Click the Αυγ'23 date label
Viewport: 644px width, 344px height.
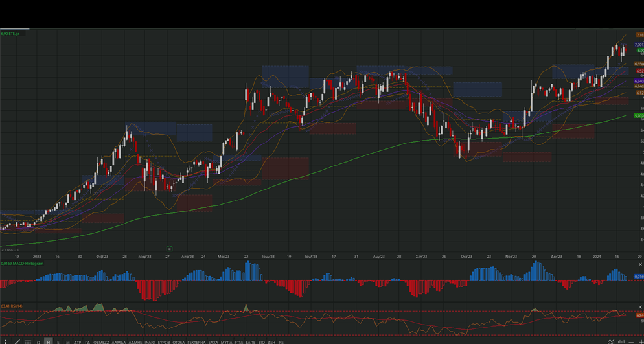tap(378, 257)
